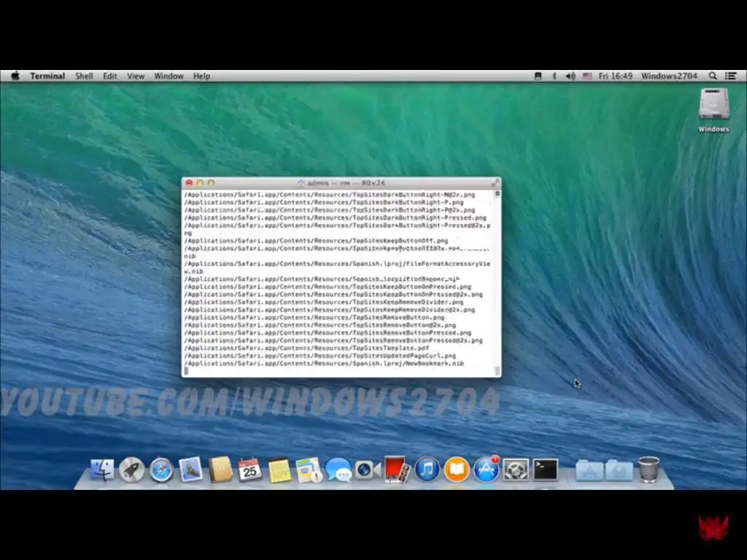
Task: Click line ending TopSitesRemoveButtonPressed.png
Action: pyautogui.click(x=328, y=332)
